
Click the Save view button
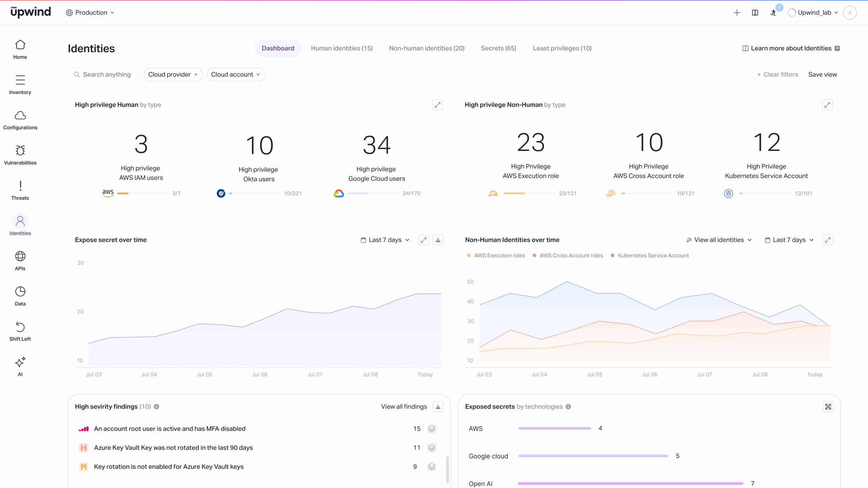(822, 75)
